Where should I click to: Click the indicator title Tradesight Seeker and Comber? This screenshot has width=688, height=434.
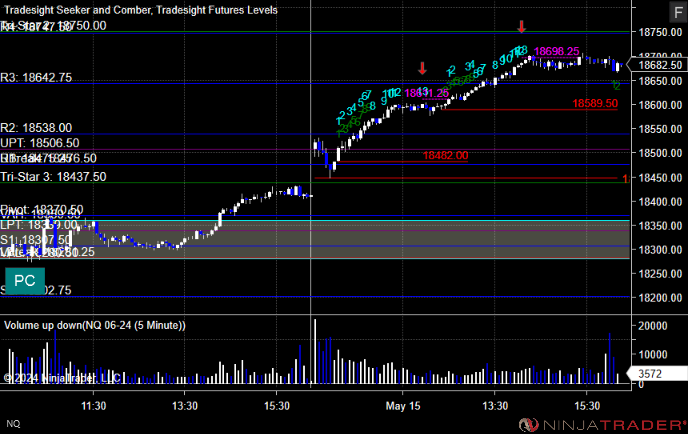pos(77,10)
